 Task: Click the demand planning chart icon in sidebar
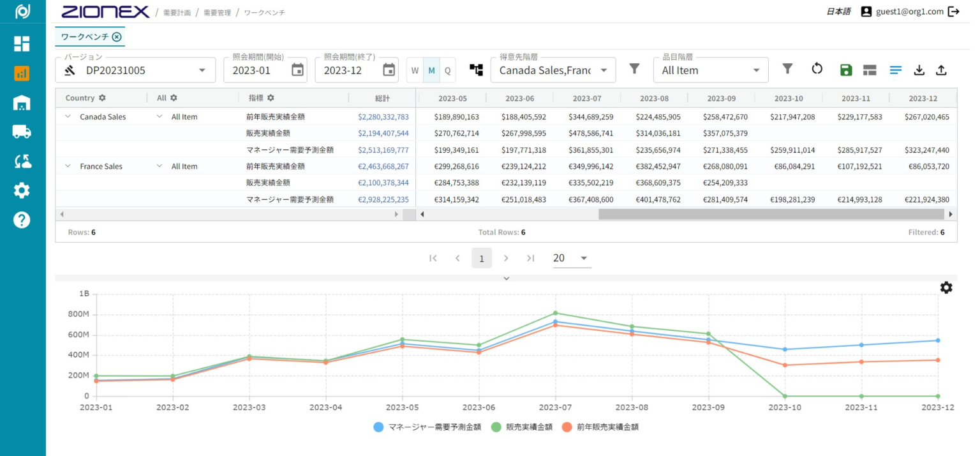(21, 73)
